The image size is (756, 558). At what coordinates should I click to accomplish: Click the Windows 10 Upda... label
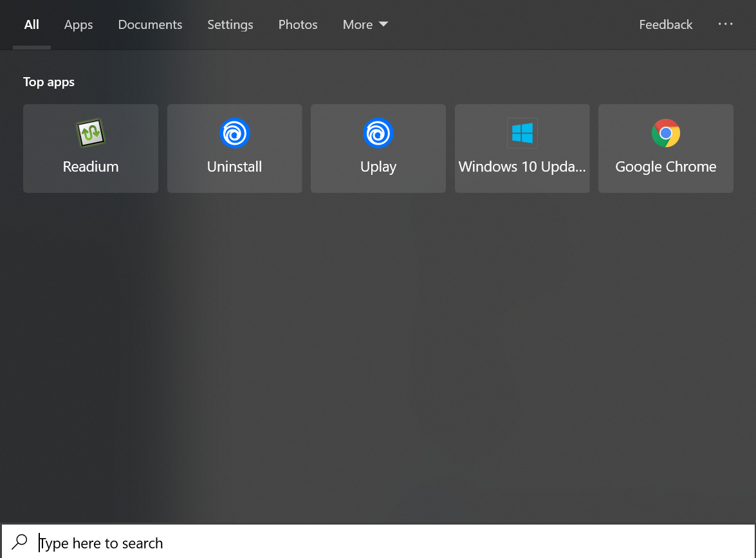point(522,167)
